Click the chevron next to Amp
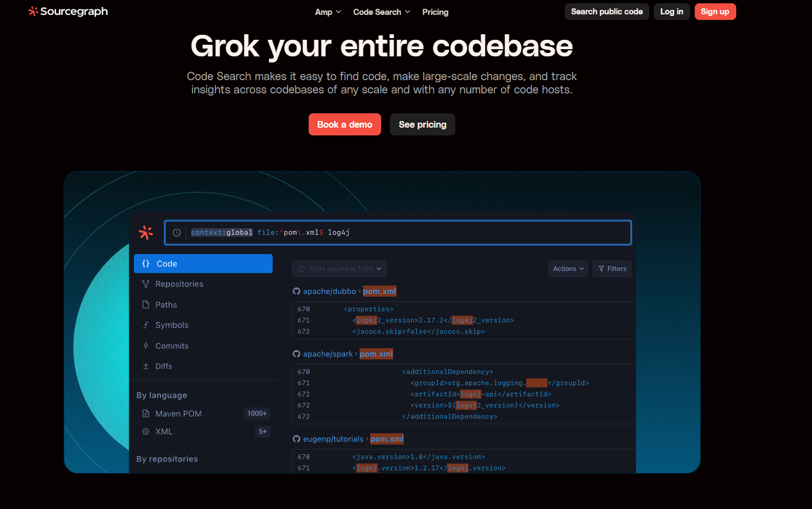 [339, 12]
